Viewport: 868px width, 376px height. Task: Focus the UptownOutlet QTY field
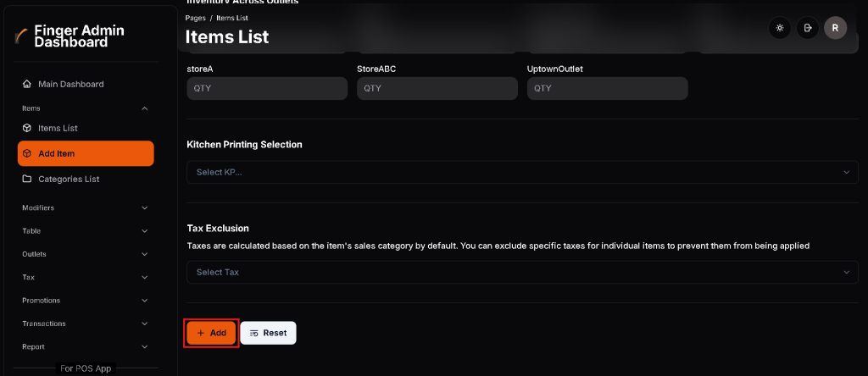tap(607, 88)
